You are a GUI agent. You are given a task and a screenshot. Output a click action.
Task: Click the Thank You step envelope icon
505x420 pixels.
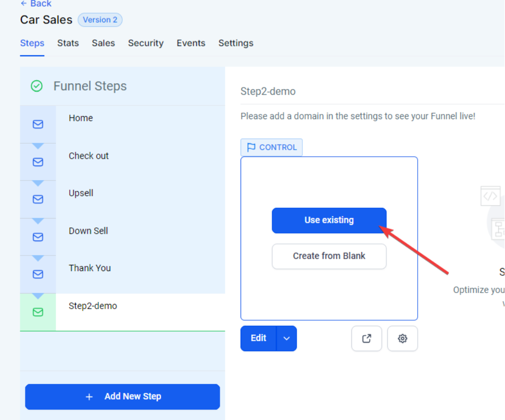(x=38, y=274)
